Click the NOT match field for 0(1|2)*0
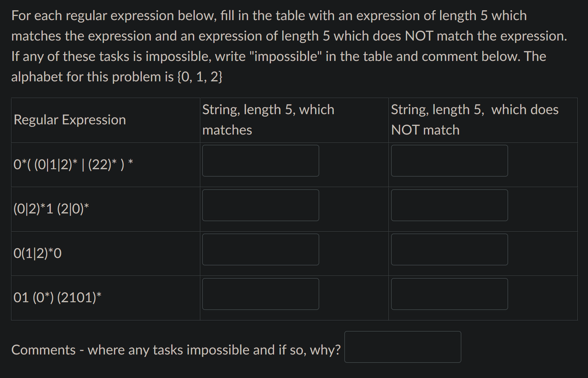This screenshot has height=378, width=588. (449, 249)
